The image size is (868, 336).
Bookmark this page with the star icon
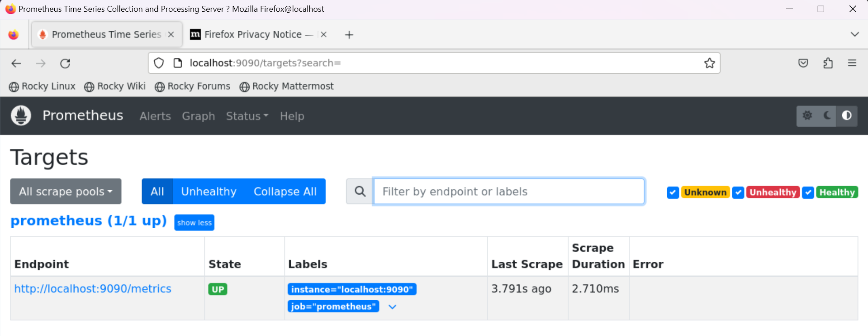tap(710, 63)
